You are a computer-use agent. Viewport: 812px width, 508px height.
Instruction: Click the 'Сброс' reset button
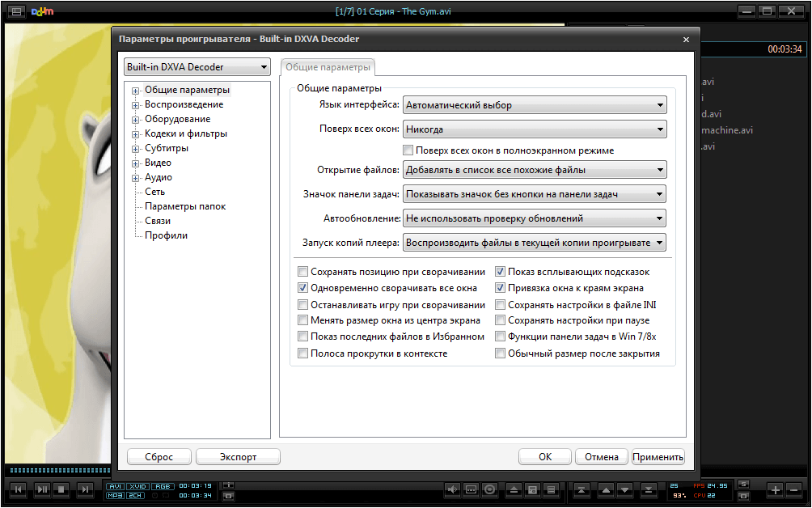pyautogui.click(x=159, y=457)
